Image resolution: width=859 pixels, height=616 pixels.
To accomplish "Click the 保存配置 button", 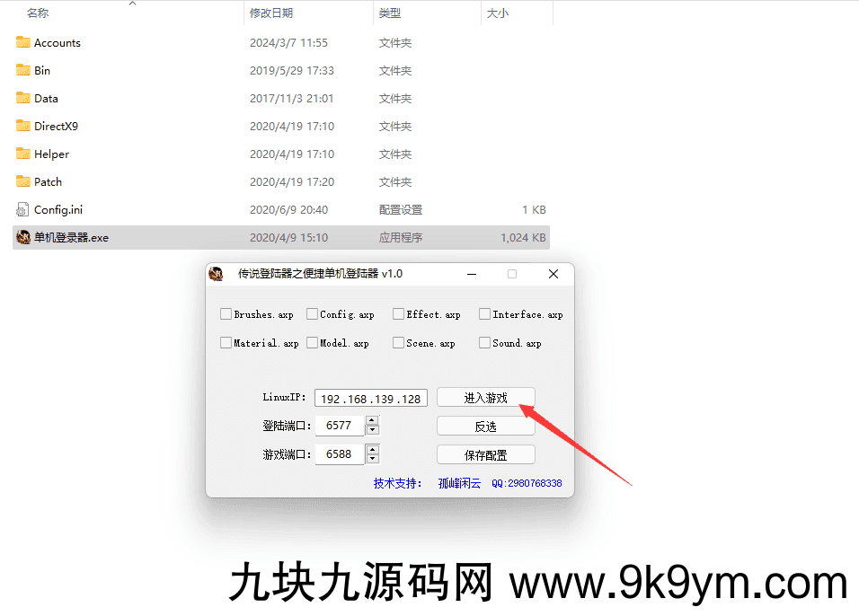I will 485,454.
